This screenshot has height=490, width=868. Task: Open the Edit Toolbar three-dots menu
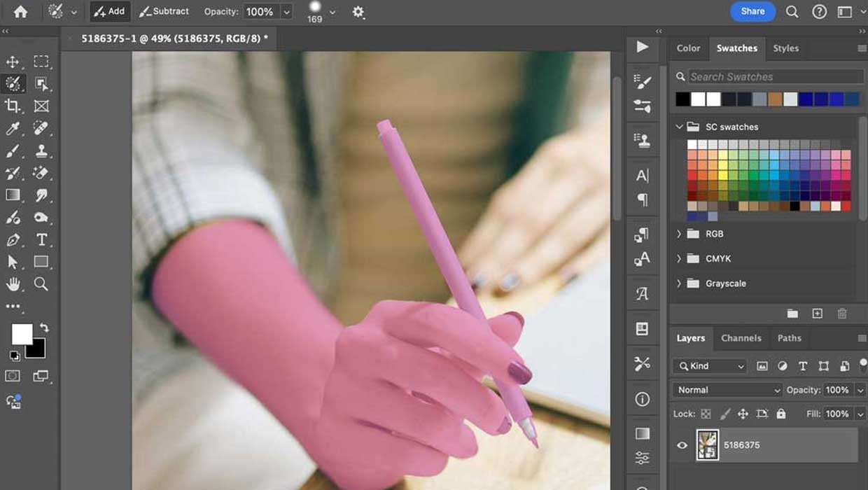tap(13, 307)
